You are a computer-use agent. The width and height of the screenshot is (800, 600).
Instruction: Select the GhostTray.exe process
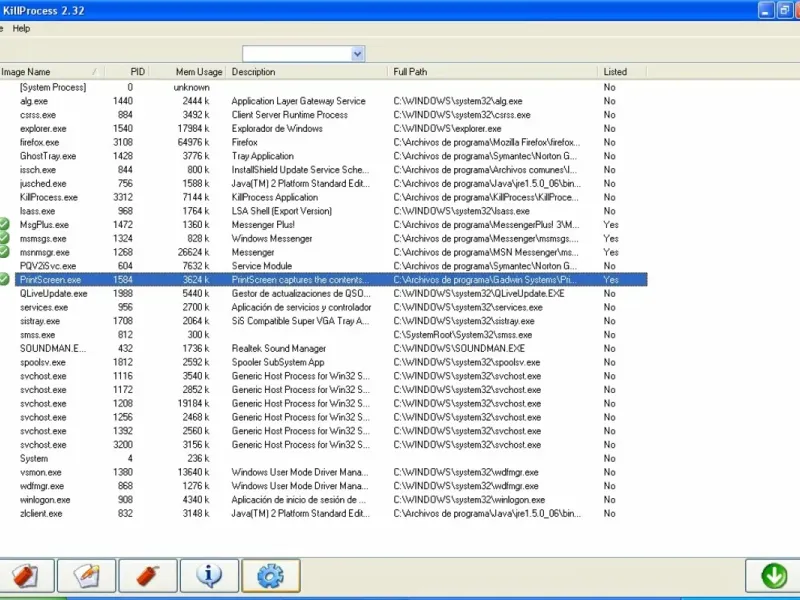click(48, 156)
